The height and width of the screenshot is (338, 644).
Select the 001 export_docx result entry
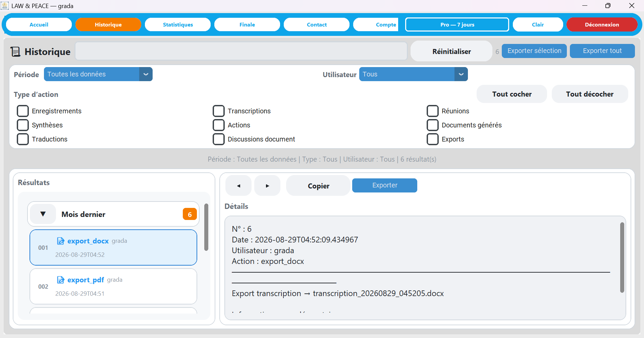coord(113,247)
